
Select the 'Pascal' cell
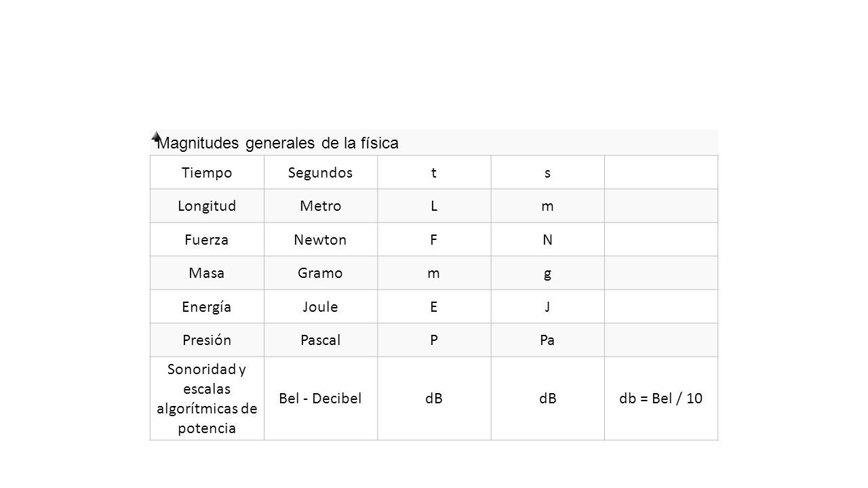pos(321,340)
